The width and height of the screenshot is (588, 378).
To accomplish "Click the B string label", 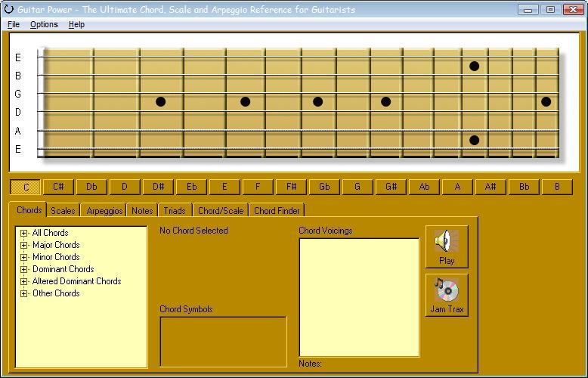I will pos(17,76).
